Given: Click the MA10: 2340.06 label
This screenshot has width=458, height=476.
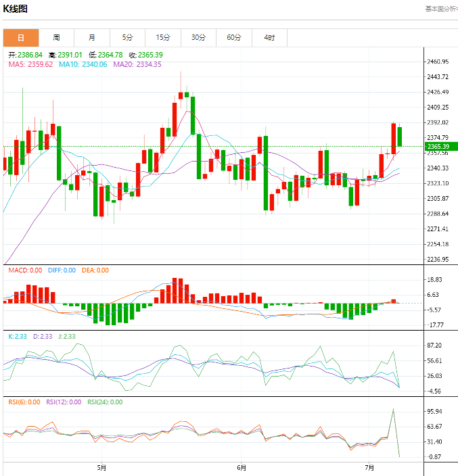Looking at the screenshot, I should 83,64.
